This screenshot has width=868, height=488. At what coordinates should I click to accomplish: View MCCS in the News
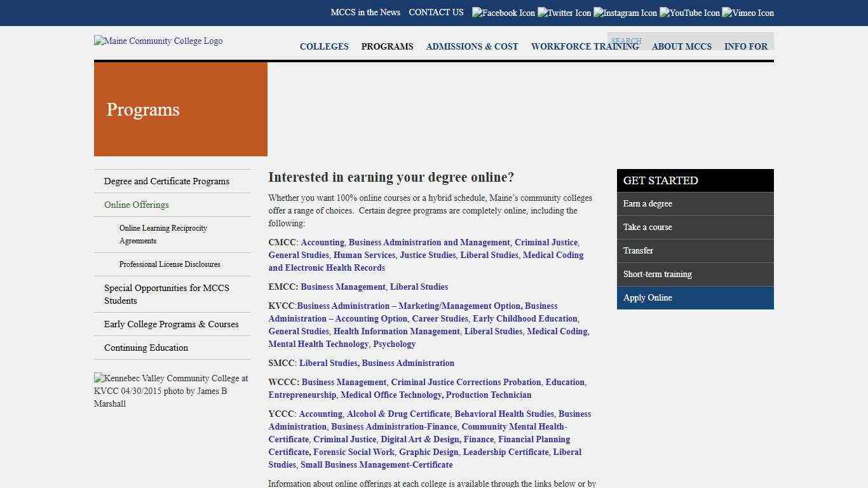(365, 12)
